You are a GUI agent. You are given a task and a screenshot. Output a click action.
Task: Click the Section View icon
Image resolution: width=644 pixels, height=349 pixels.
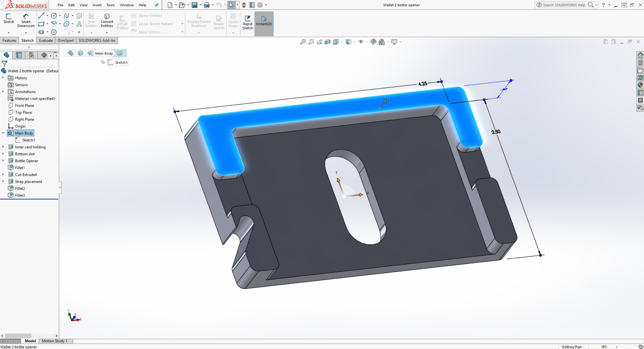[327, 42]
